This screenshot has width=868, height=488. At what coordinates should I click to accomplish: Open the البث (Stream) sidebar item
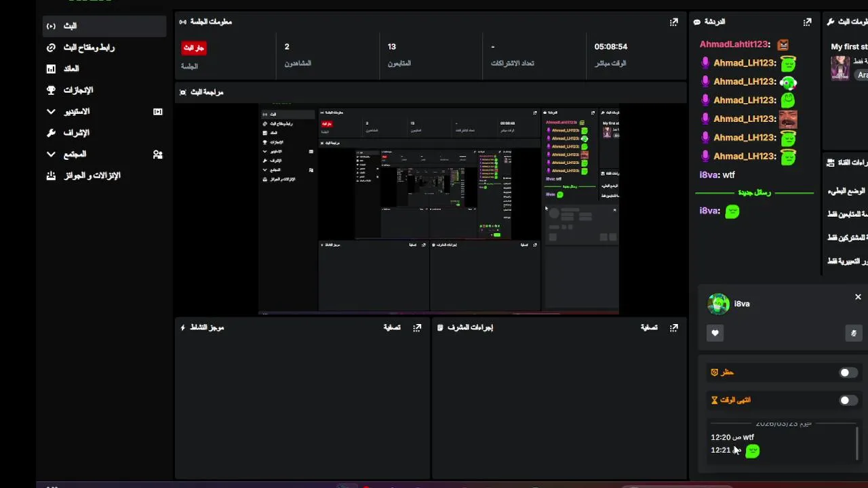point(104,26)
